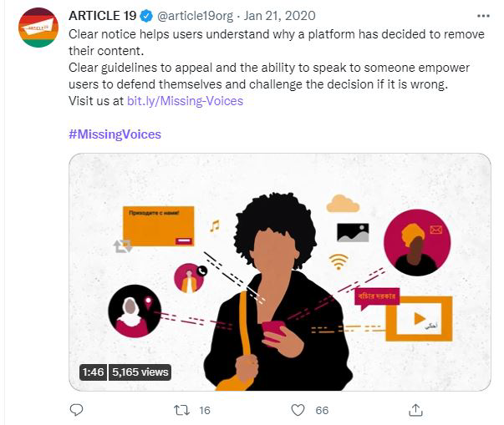Viewport: 504px width, 425px height.
Task: Click the 5,165 views label
Action: 139,372
